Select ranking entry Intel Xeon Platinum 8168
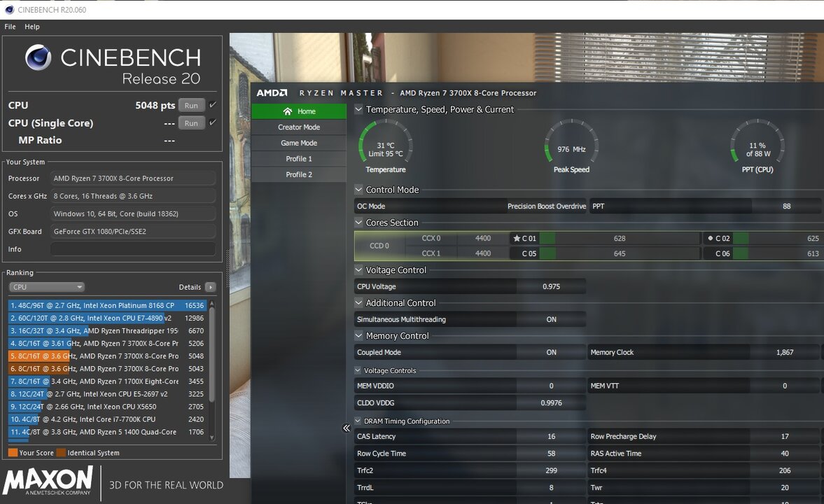 pyautogui.click(x=108, y=305)
